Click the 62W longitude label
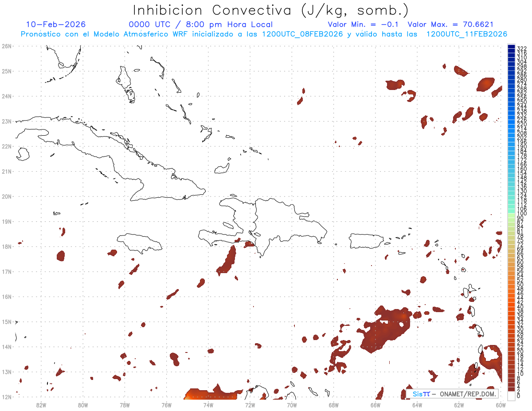532x411 pixels. coord(459,404)
